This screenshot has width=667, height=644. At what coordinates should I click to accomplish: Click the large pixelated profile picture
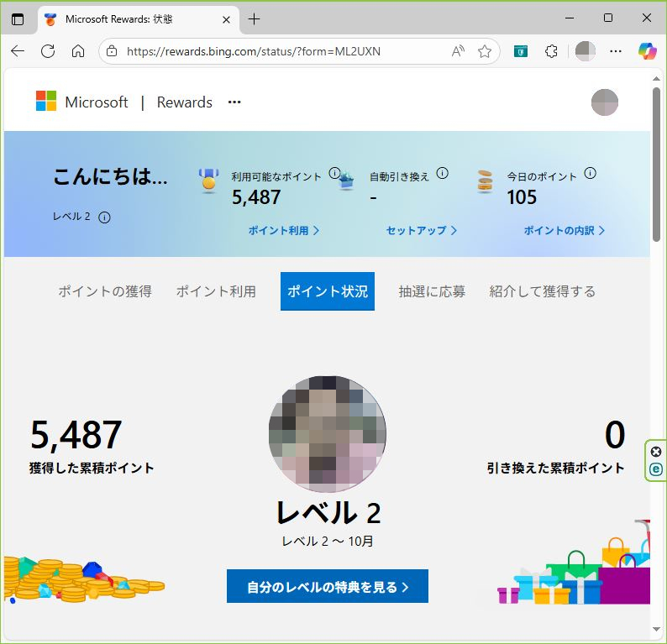tap(328, 433)
